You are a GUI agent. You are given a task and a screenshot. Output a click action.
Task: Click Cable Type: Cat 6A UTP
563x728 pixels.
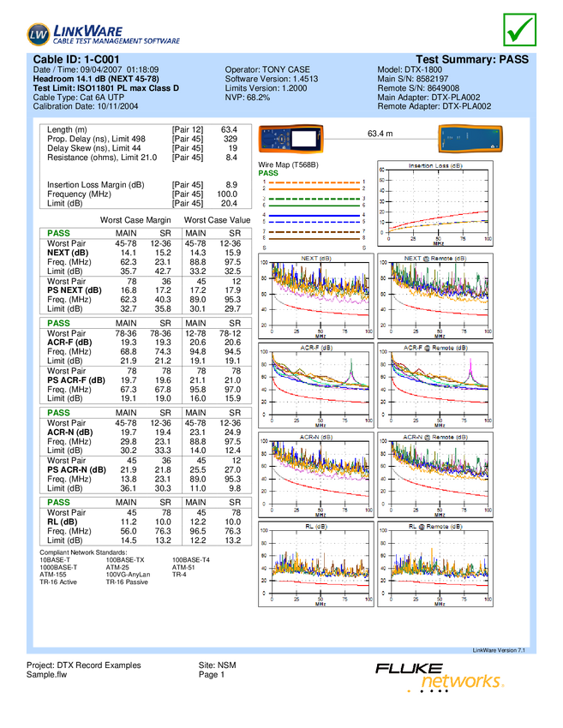coord(79,98)
